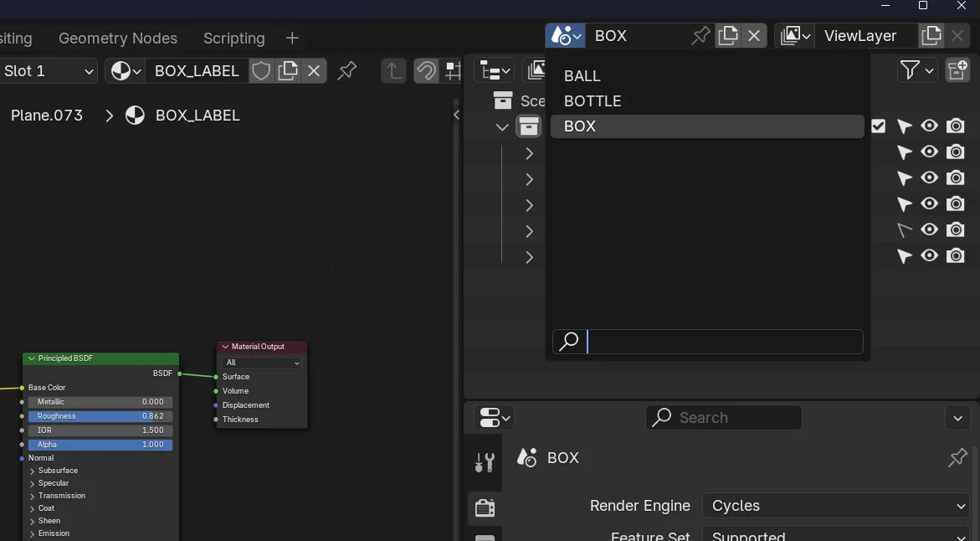Open the outliner filter options funnel icon

pyautogui.click(x=911, y=70)
